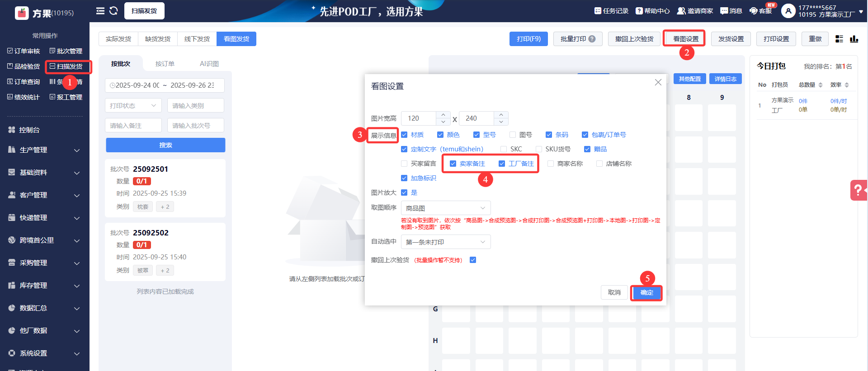This screenshot has width=868, height=371.
Task: Sort by 效率 column sort icon
Action: tap(847, 85)
